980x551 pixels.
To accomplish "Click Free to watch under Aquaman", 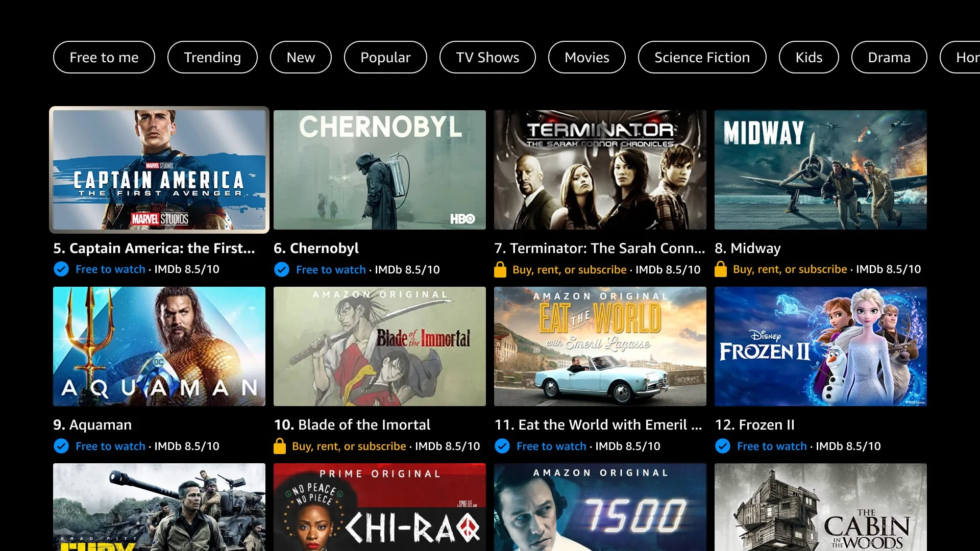I will 110,446.
